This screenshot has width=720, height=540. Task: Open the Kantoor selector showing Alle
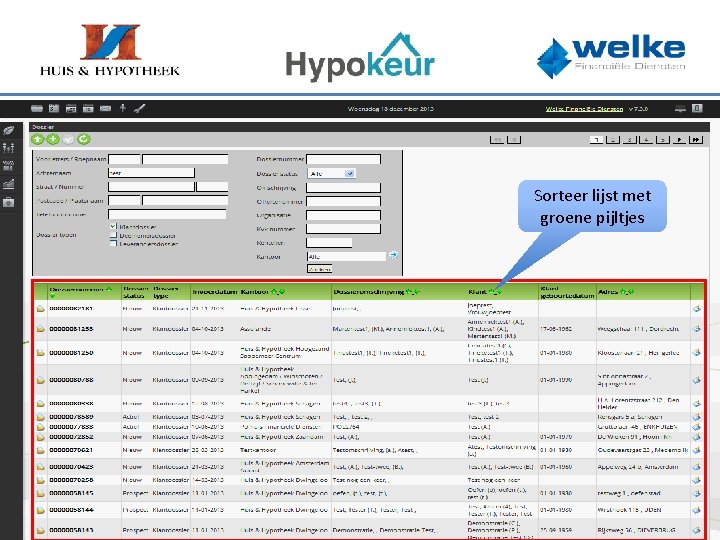[x=346, y=257]
